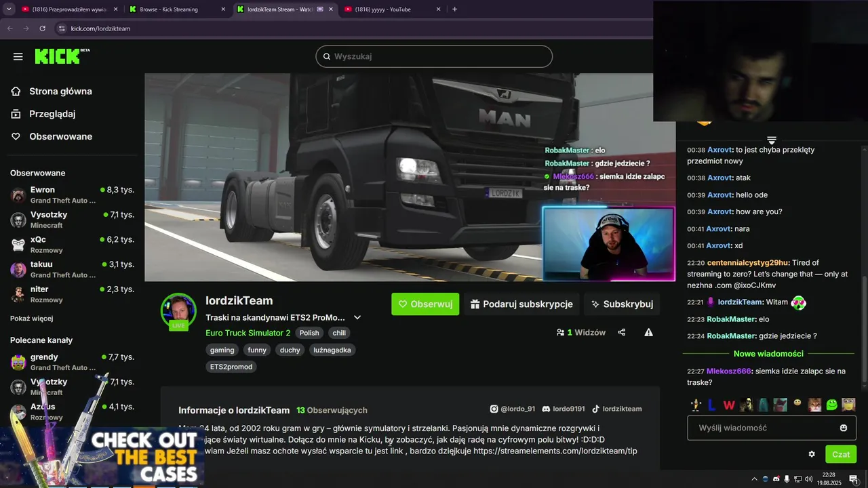868x488 pixels.
Task: Click the live stream video player
Action: 410,177
